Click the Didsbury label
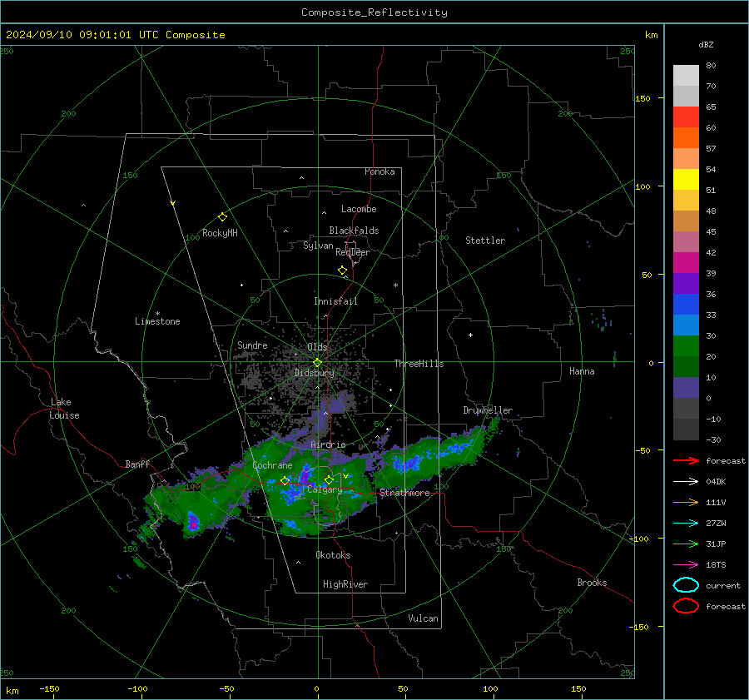The width and height of the screenshot is (749, 700). [x=314, y=373]
